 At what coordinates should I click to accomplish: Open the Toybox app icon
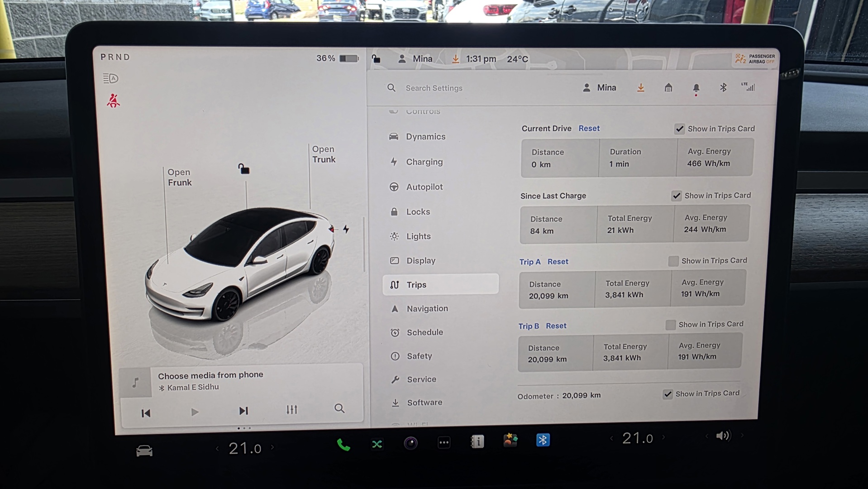[510, 440]
